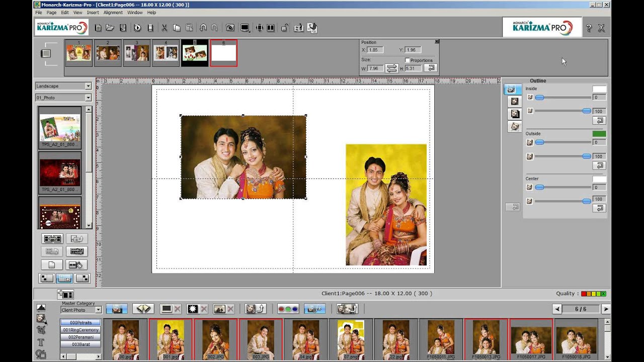Select page 3 thumbnail in the page strip
This screenshot has width=644, height=362.
pyautogui.click(x=137, y=53)
